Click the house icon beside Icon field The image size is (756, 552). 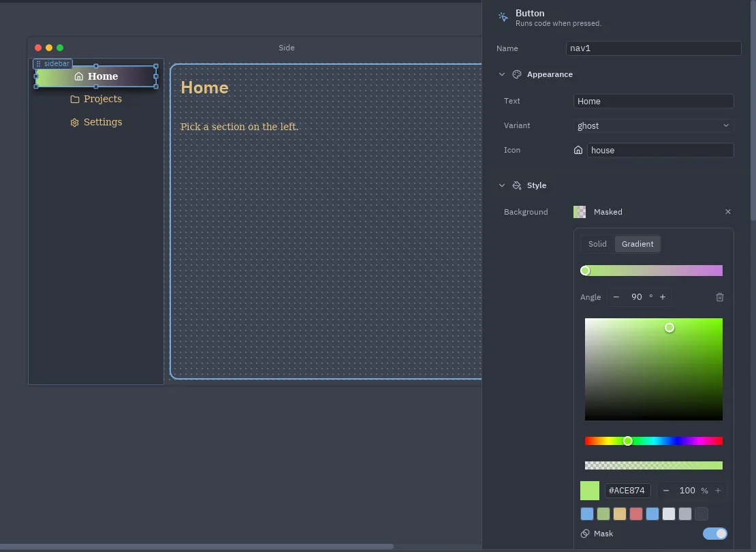(578, 150)
